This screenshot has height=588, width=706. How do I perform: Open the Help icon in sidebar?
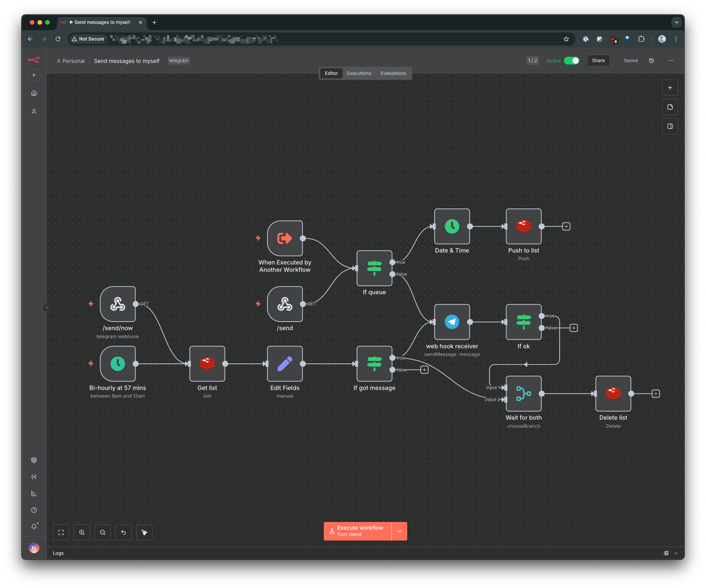[x=34, y=510]
